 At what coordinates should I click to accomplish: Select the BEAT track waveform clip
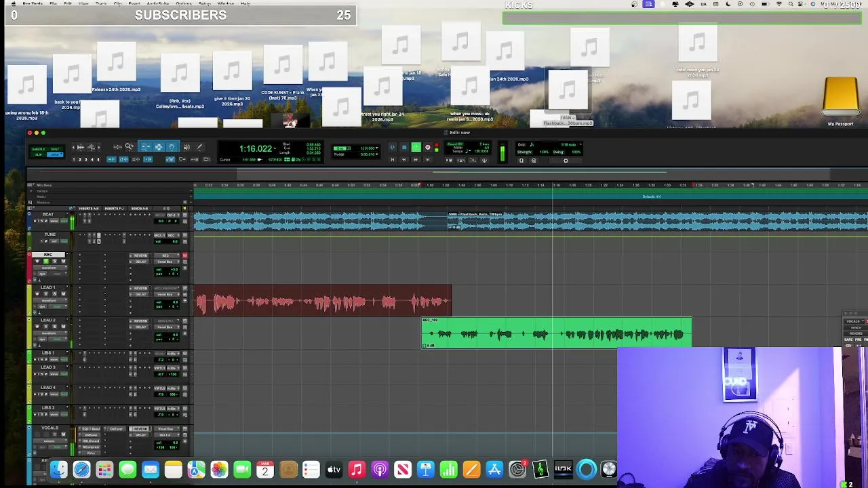tap(530, 222)
